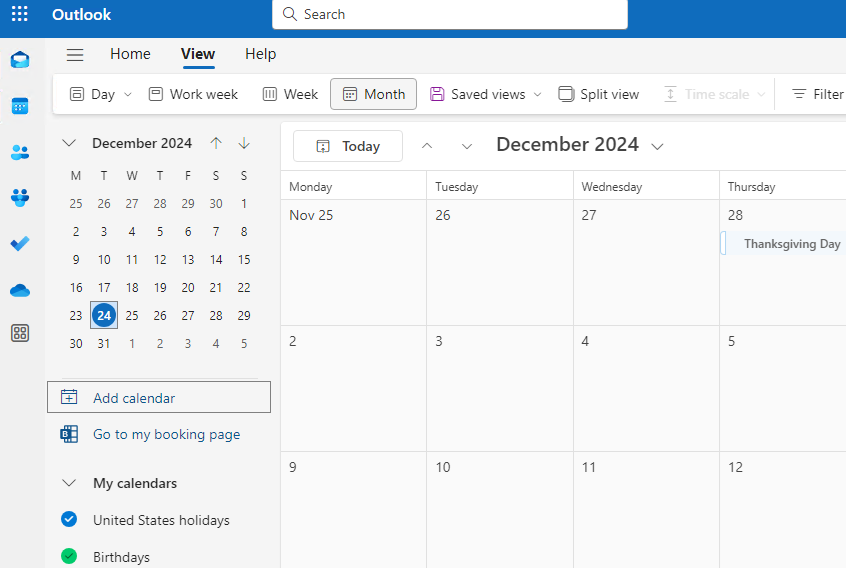The image size is (847, 569).
Task: Uncheck United States holidays calendar
Action: tap(69, 519)
